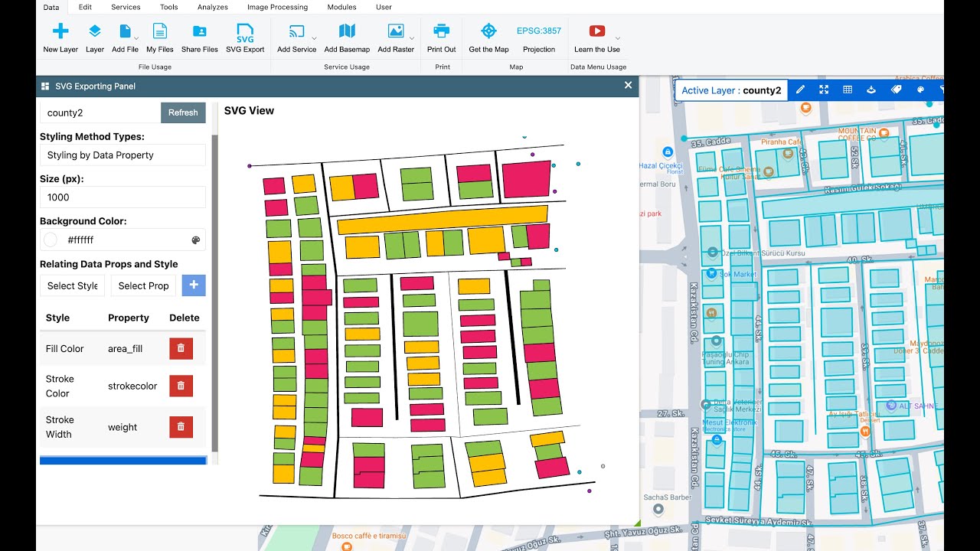
Task: Add style-property relation with plus button
Action: coord(194,285)
